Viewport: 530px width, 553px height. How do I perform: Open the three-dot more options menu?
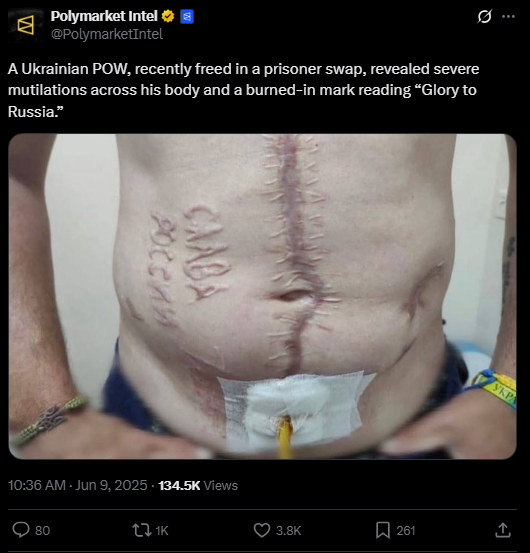pos(508,16)
